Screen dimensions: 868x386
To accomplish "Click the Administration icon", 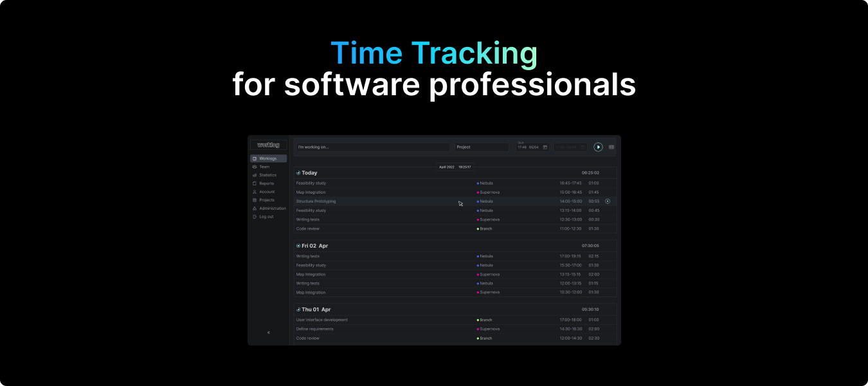I will pyautogui.click(x=256, y=208).
